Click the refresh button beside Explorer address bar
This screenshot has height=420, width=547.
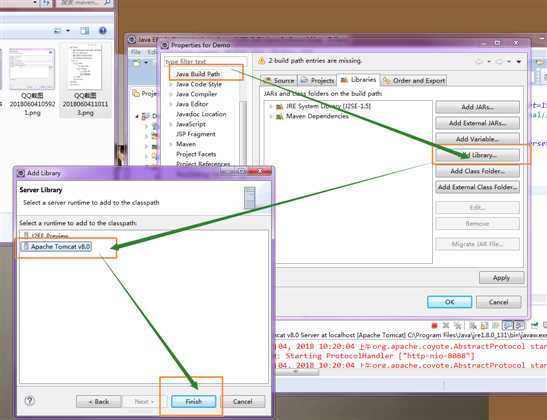[x=46, y=3]
